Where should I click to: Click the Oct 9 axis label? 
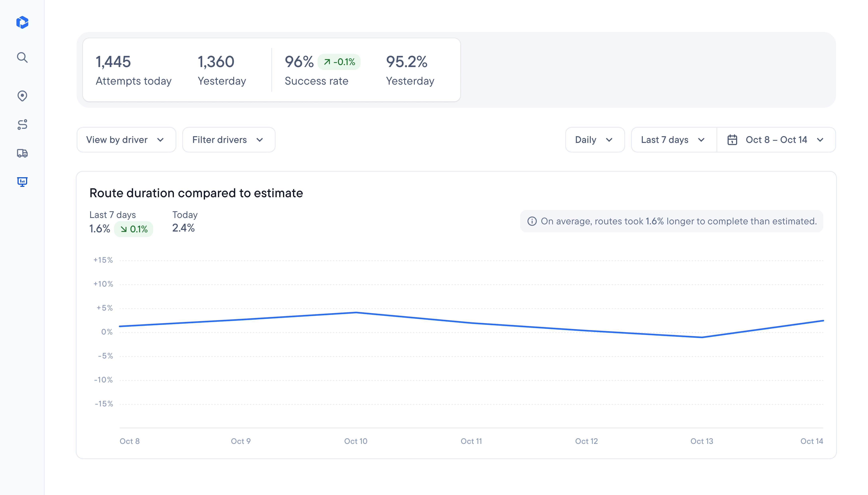(241, 441)
